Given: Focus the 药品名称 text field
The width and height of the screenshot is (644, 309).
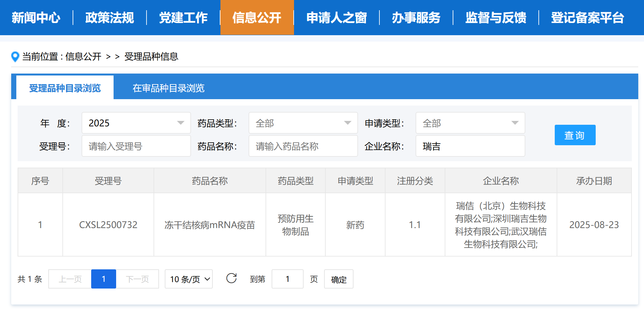Looking at the screenshot, I should [303, 146].
